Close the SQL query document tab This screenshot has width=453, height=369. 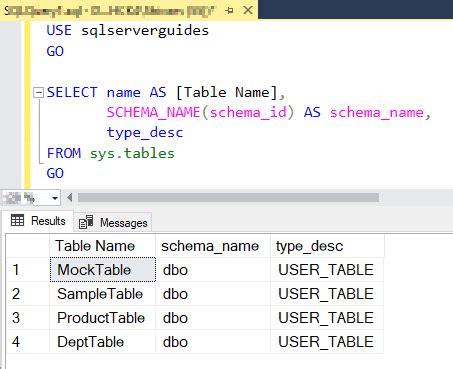(248, 10)
